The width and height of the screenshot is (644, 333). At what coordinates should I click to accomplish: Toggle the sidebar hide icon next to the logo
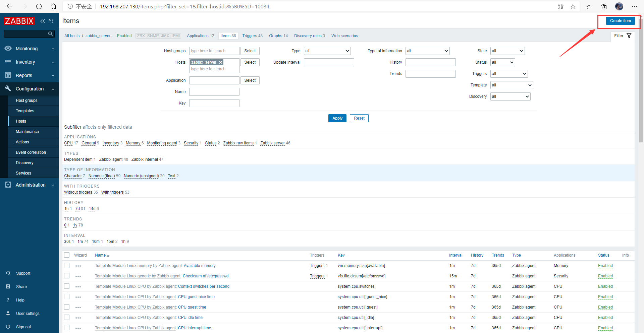(x=51, y=21)
